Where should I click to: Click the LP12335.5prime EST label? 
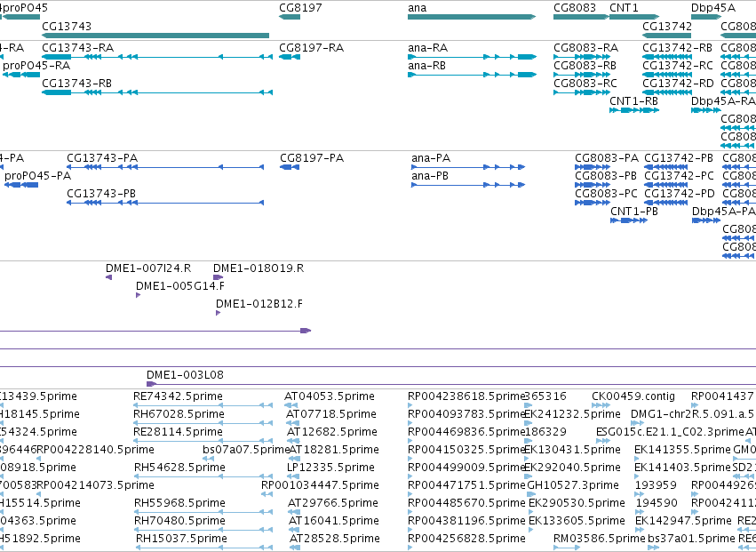click(330, 468)
